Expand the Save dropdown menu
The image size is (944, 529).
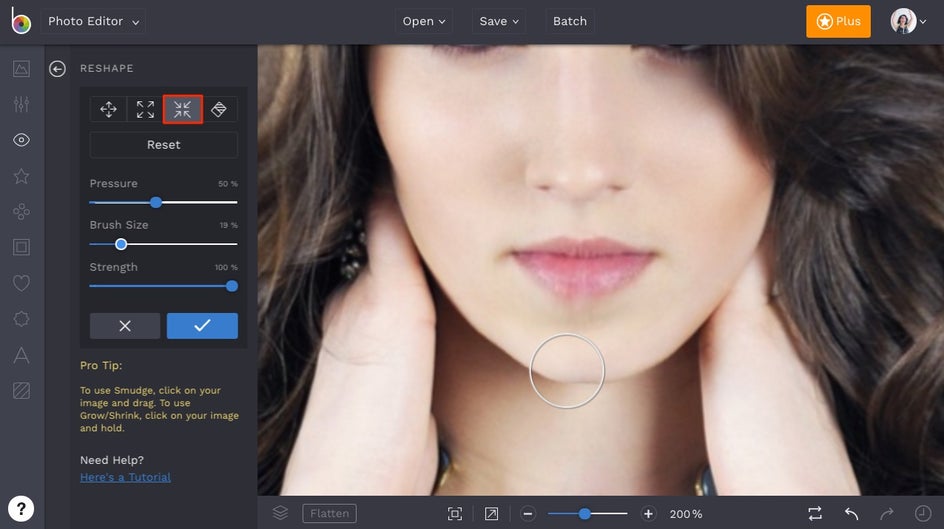(499, 21)
